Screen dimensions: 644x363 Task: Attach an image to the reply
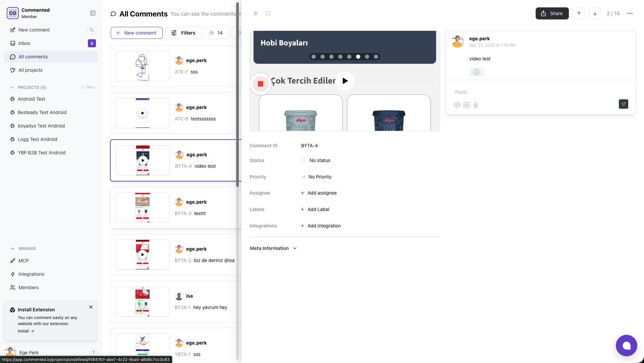click(467, 105)
